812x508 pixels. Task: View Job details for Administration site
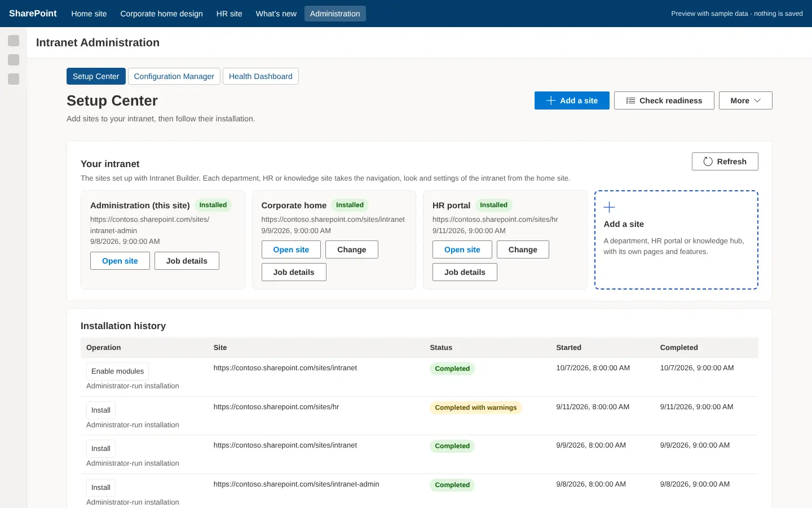187,261
